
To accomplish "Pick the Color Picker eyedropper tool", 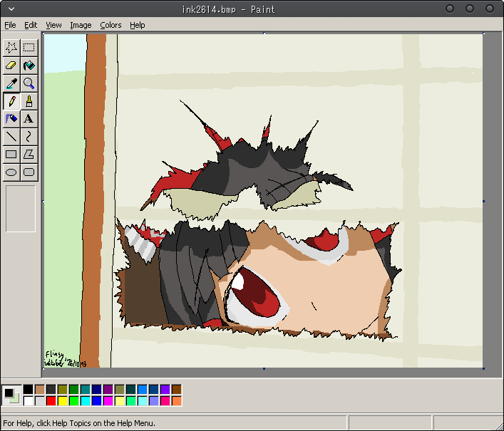I will click(11, 83).
